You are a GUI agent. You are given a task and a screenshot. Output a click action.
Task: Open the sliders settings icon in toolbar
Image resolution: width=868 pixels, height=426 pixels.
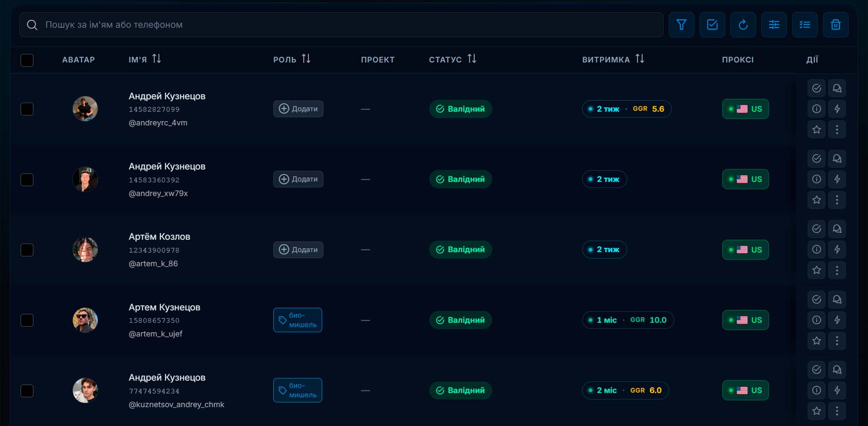click(x=774, y=25)
